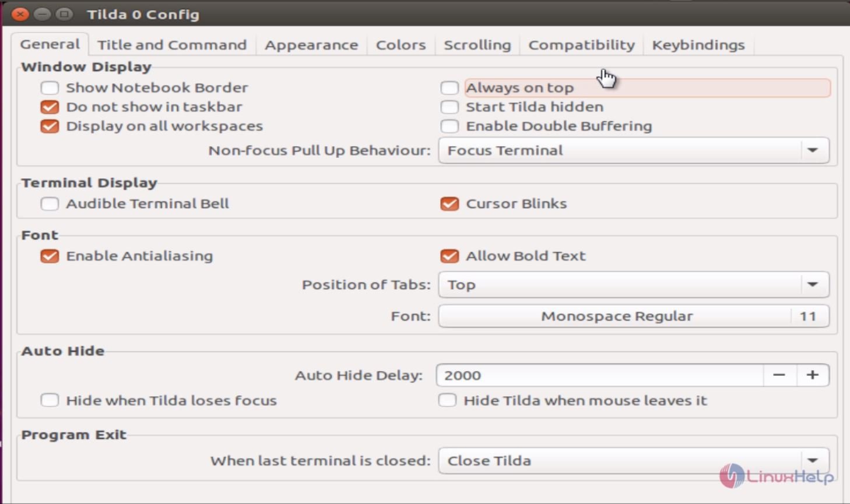
Task: Select the Title and Command tab
Action: (x=172, y=45)
